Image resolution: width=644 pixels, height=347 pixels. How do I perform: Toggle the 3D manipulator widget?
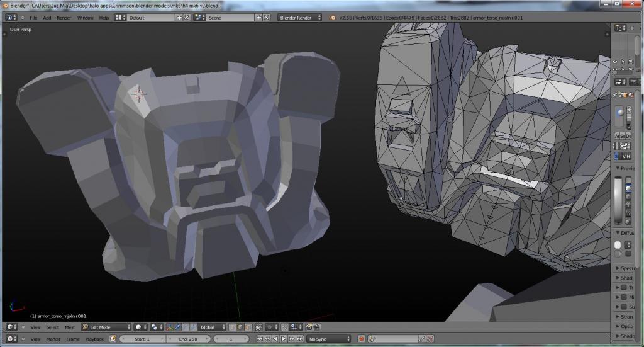coord(170,327)
